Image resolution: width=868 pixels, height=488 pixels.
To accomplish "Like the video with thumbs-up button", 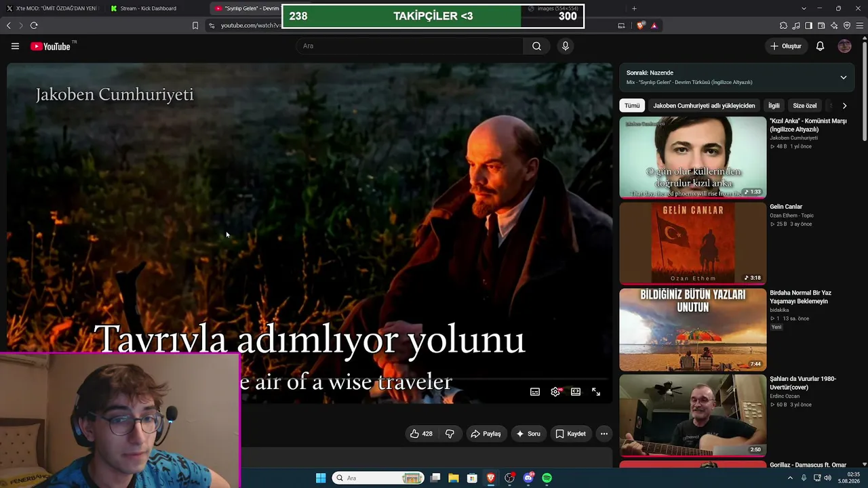I will [x=421, y=434].
